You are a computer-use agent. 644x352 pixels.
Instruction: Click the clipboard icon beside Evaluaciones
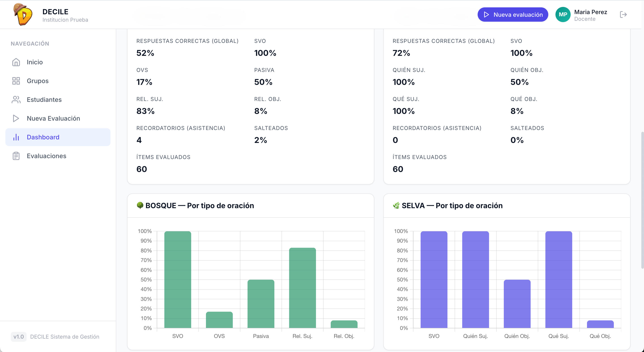point(16,156)
